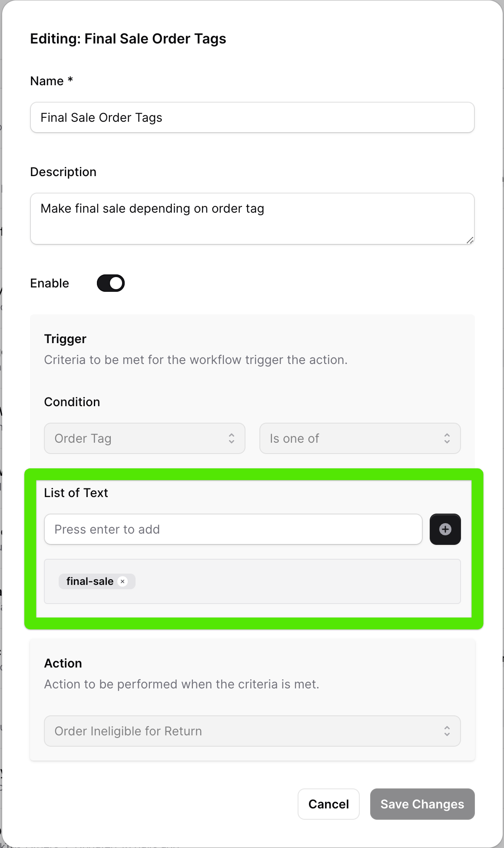504x848 pixels.
Task: Click the Action section heading
Action: (63, 663)
